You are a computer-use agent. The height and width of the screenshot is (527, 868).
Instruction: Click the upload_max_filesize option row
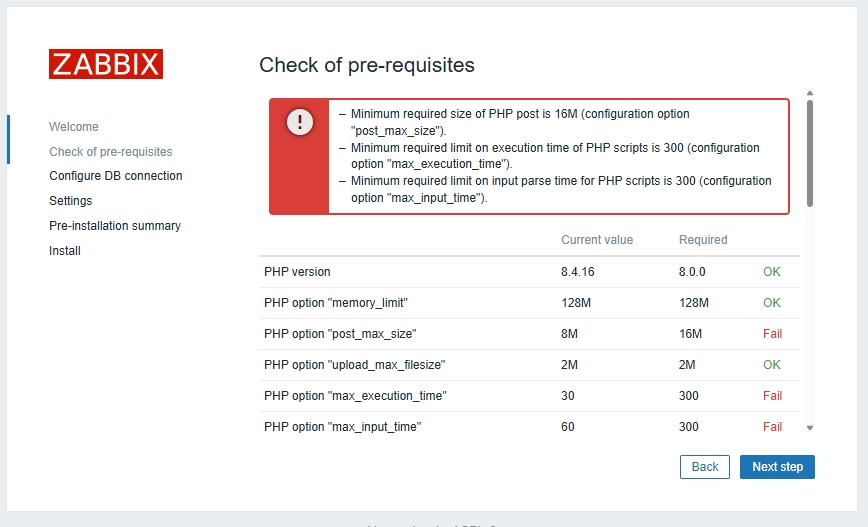tap(354, 365)
